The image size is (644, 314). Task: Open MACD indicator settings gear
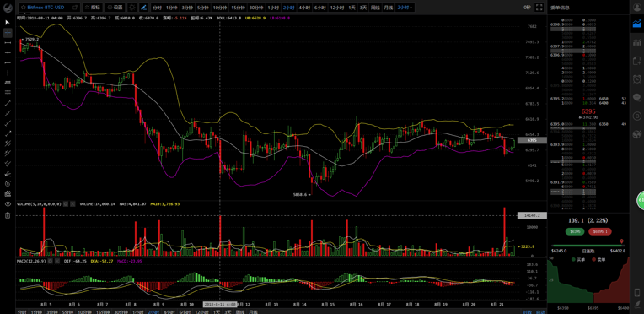[50, 261]
